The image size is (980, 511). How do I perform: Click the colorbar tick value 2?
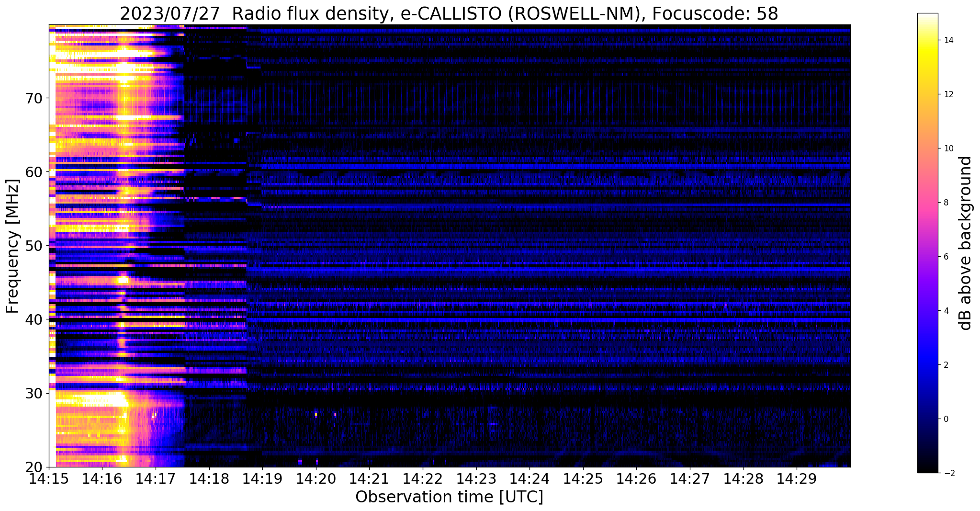[946, 365]
